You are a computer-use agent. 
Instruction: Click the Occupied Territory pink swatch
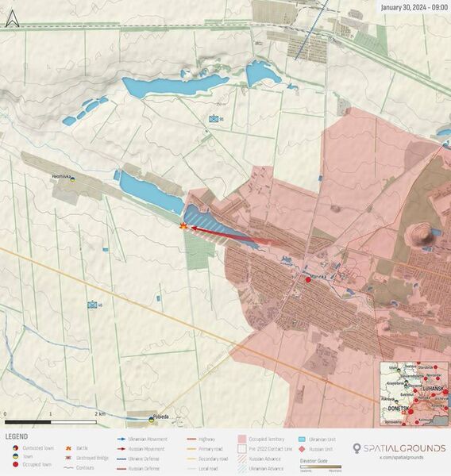point(241,439)
